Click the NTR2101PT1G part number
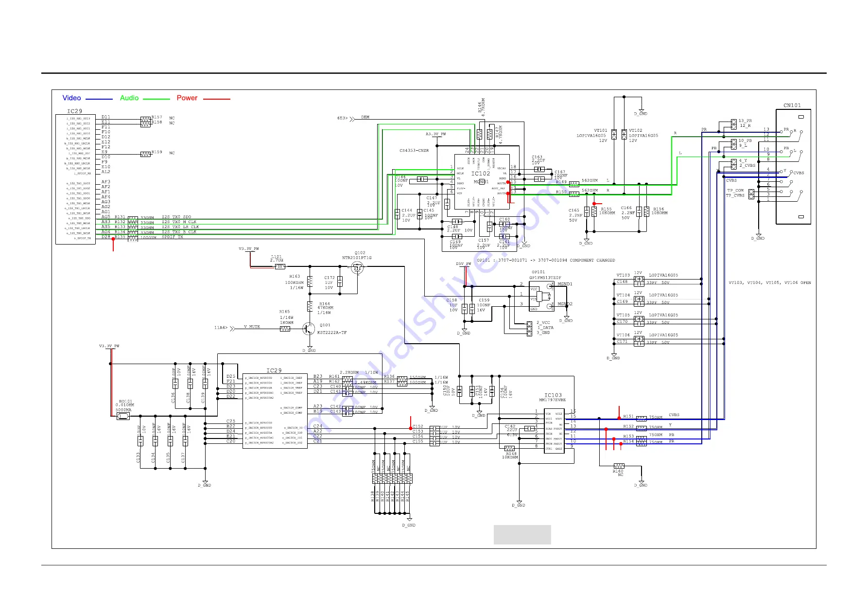The height and width of the screenshot is (614, 868). [x=357, y=258]
